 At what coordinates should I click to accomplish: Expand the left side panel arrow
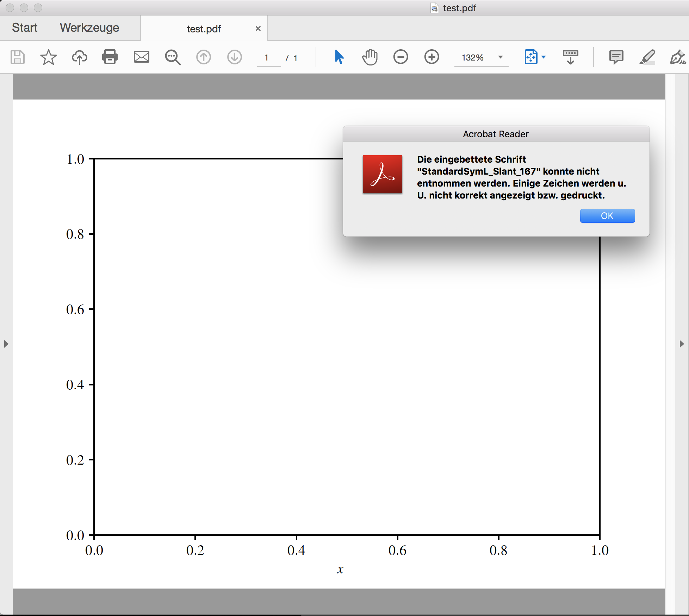pos(6,344)
